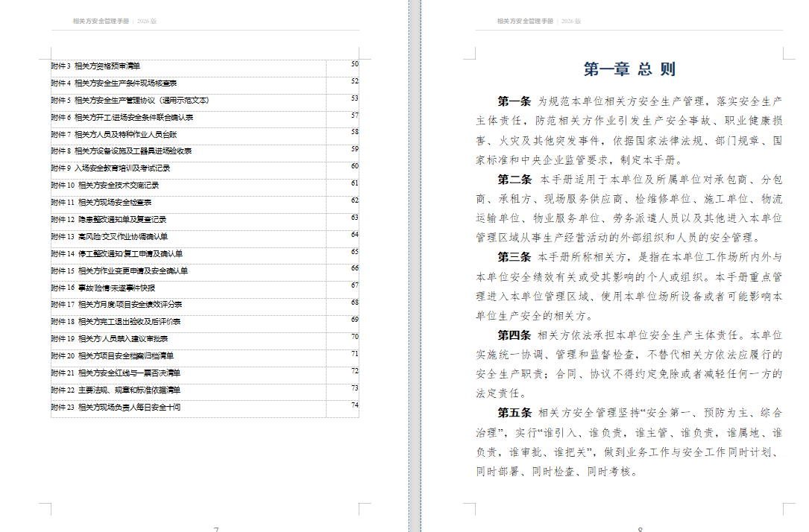Click page number 62 in the contents table

point(354,200)
